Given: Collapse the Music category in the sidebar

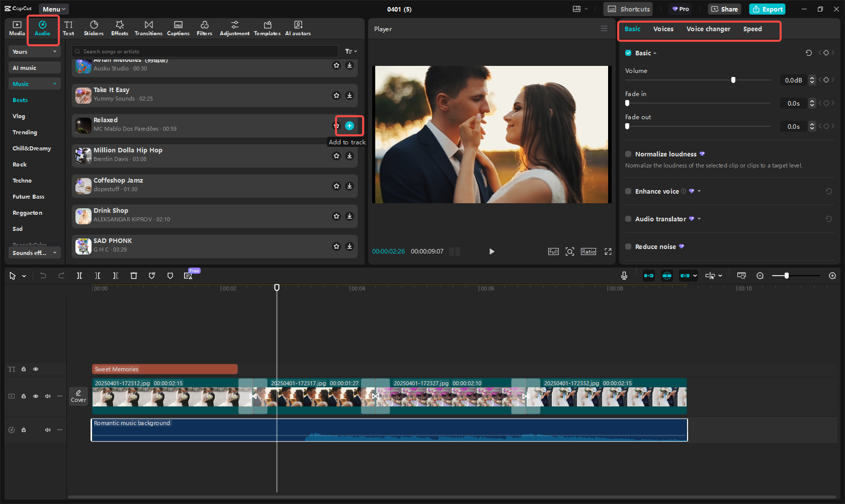Looking at the screenshot, I should pyautogui.click(x=34, y=83).
